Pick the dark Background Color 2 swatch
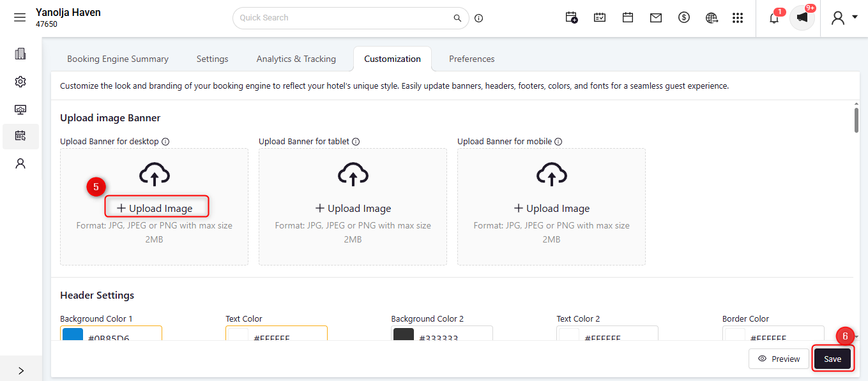This screenshot has width=868, height=381. [404, 334]
